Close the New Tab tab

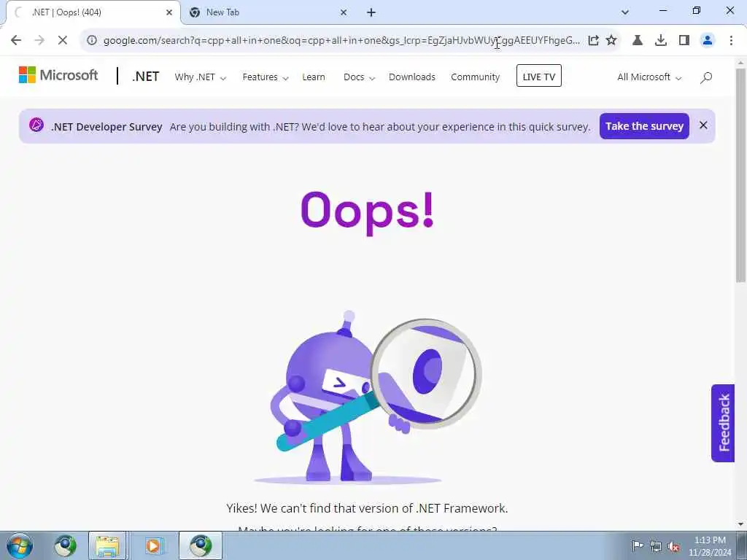(x=344, y=12)
